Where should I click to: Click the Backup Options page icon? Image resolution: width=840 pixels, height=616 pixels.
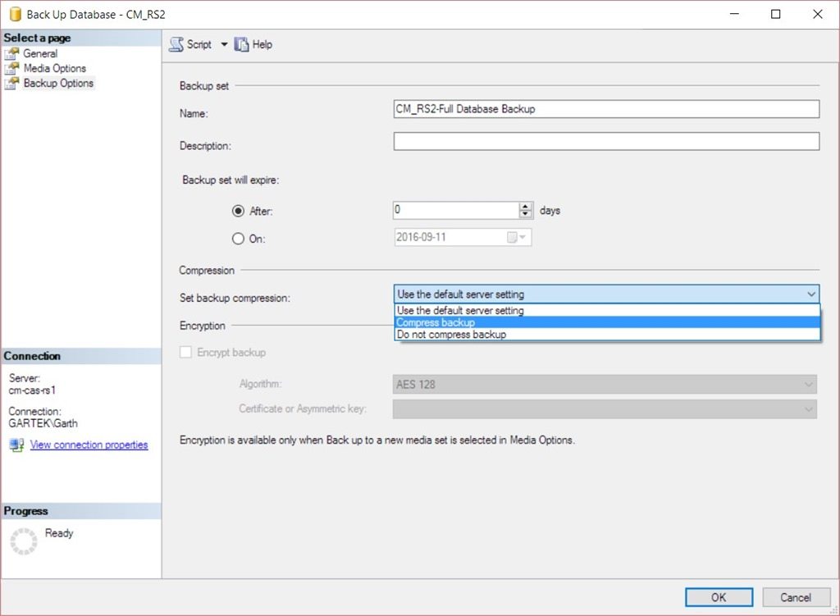11,83
